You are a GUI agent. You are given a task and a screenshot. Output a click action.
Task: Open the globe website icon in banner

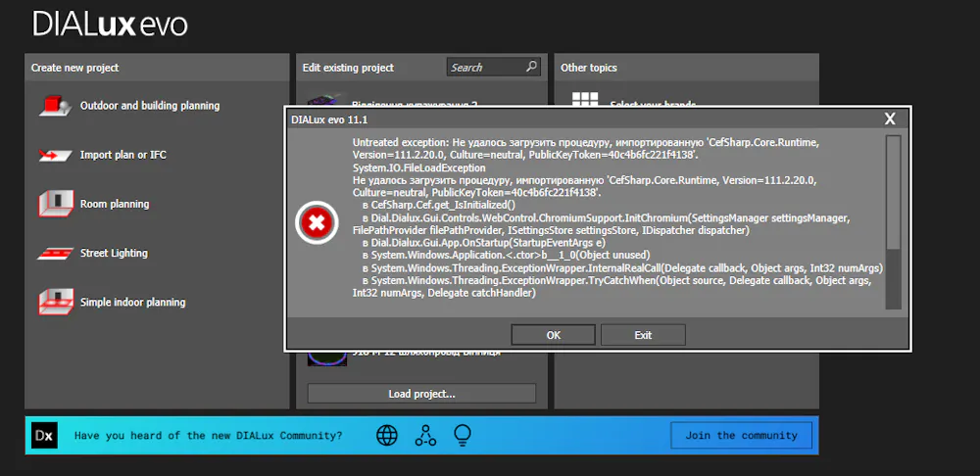[x=387, y=435]
